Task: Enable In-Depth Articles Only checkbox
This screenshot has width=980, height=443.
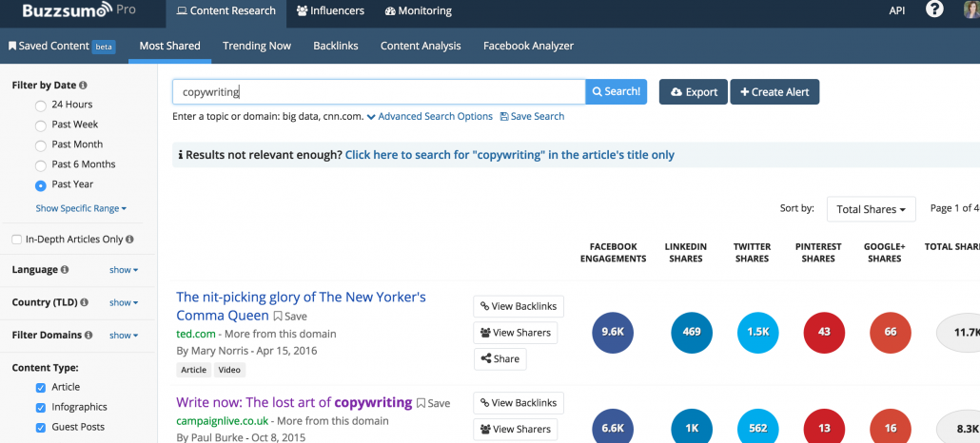Action: [x=17, y=240]
